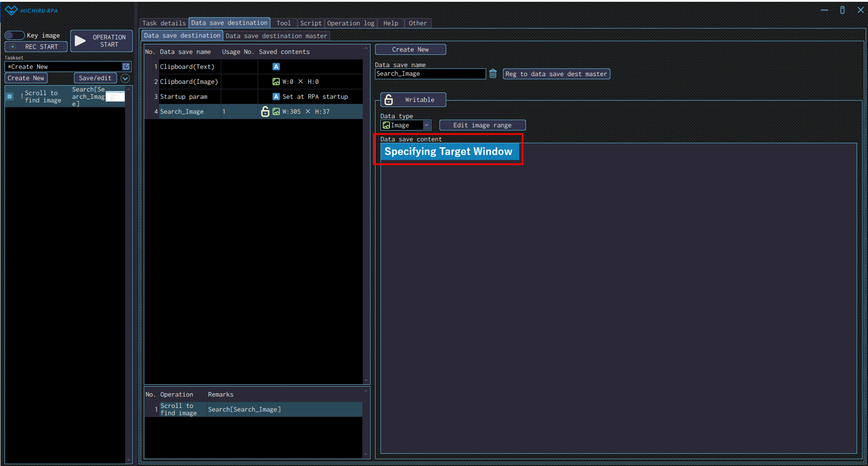Click the image icon in the Clipboard(Image) row
The image size is (868, 466).
pos(276,82)
